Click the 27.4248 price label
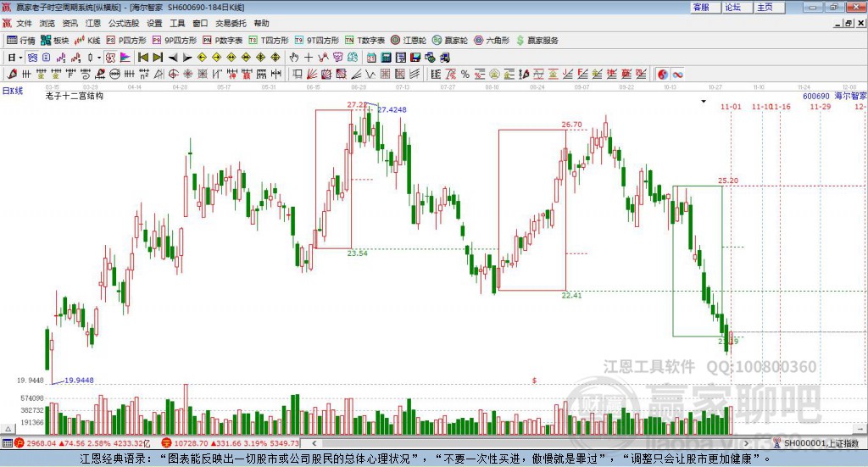 click(x=392, y=109)
